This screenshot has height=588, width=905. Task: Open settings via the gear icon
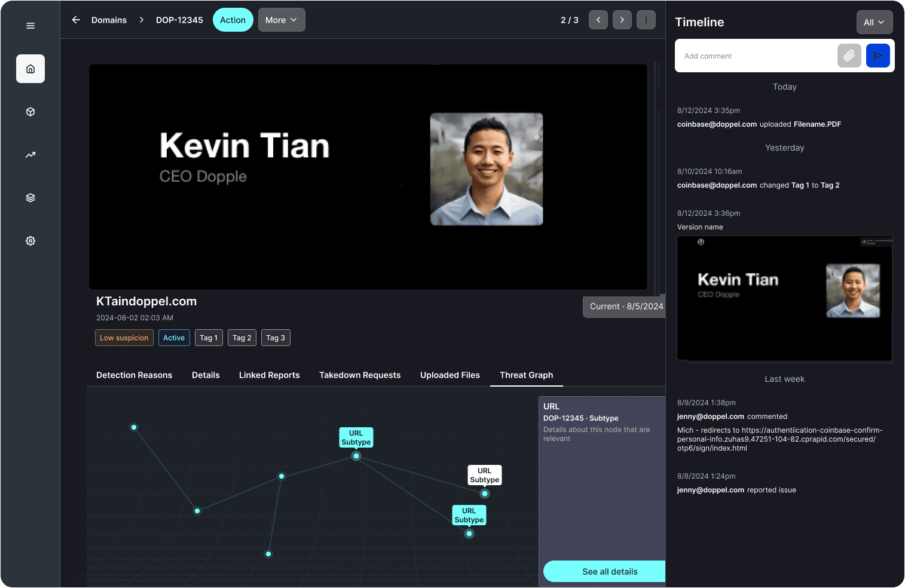pyautogui.click(x=30, y=241)
